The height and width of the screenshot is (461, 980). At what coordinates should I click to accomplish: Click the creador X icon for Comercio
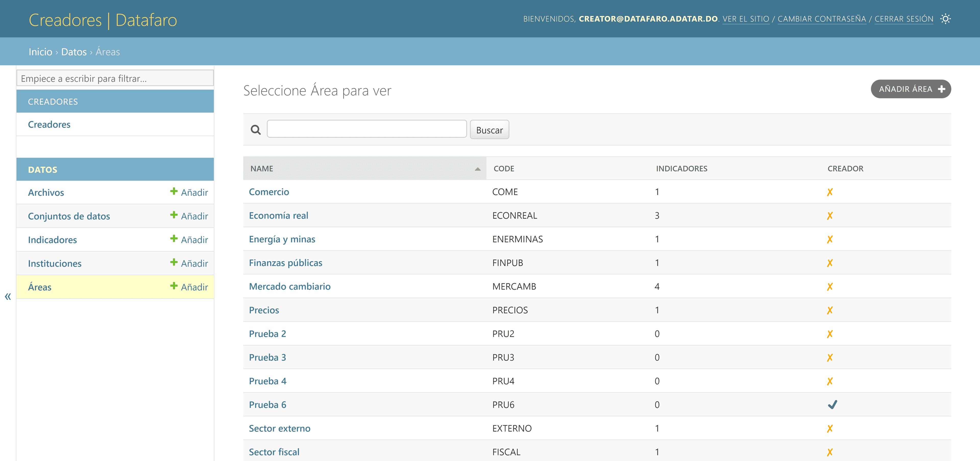830,192
